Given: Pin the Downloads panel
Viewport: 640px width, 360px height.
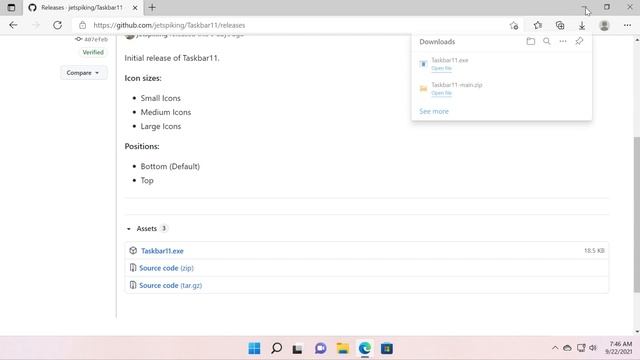Looking at the screenshot, I should (x=579, y=41).
